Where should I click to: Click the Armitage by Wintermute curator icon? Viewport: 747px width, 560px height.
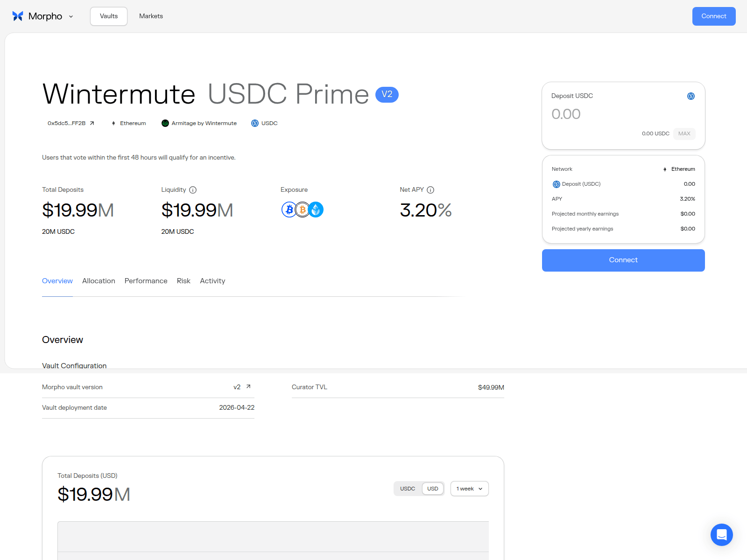click(x=165, y=123)
